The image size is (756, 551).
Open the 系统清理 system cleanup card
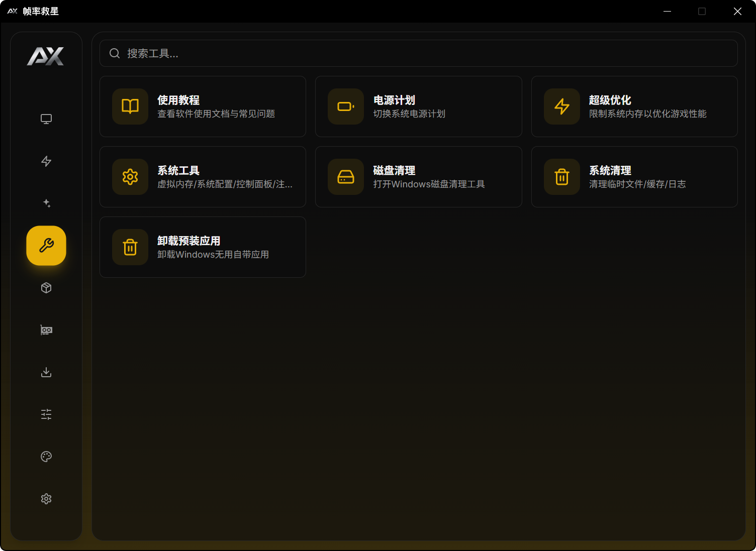pyautogui.click(x=634, y=177)
